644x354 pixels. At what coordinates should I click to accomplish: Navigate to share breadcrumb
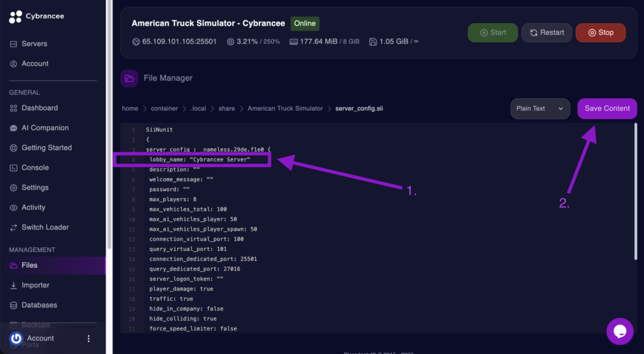coord(226,108)
